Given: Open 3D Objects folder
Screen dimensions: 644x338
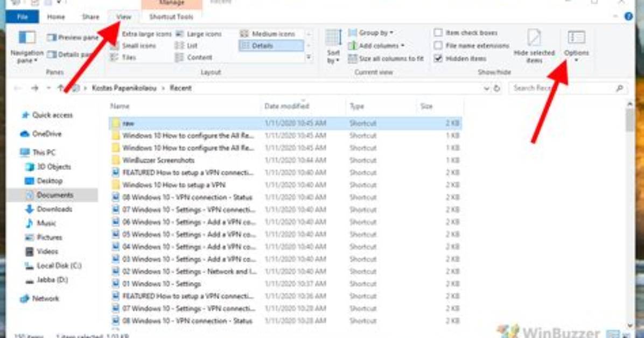Looking at the screenshot, I should (48, 167).
